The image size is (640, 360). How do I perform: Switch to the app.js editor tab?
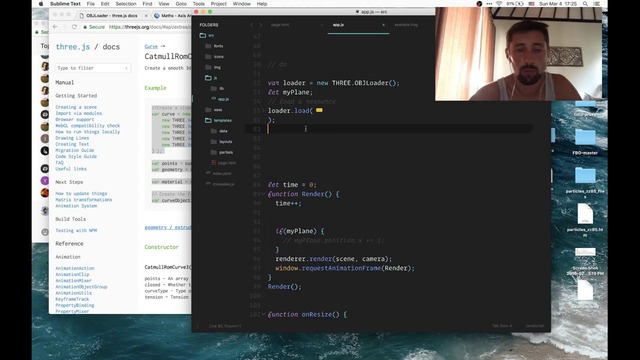pos(338,25)
